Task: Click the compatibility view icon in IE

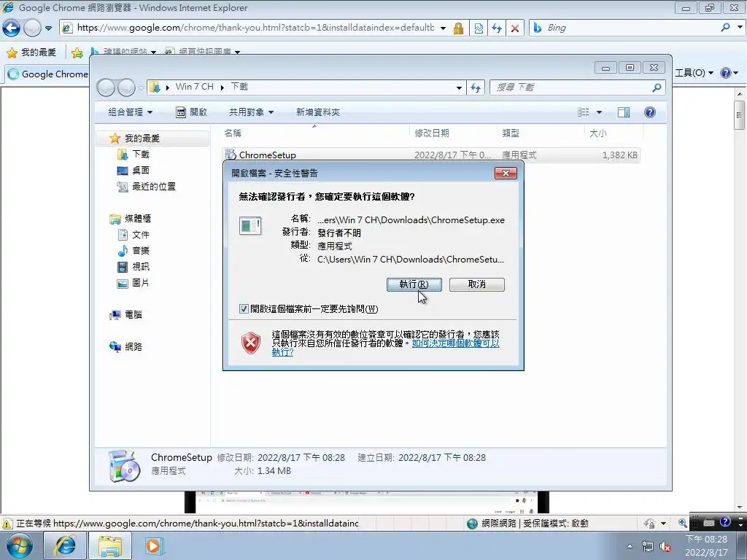Action: pos(479,28)
